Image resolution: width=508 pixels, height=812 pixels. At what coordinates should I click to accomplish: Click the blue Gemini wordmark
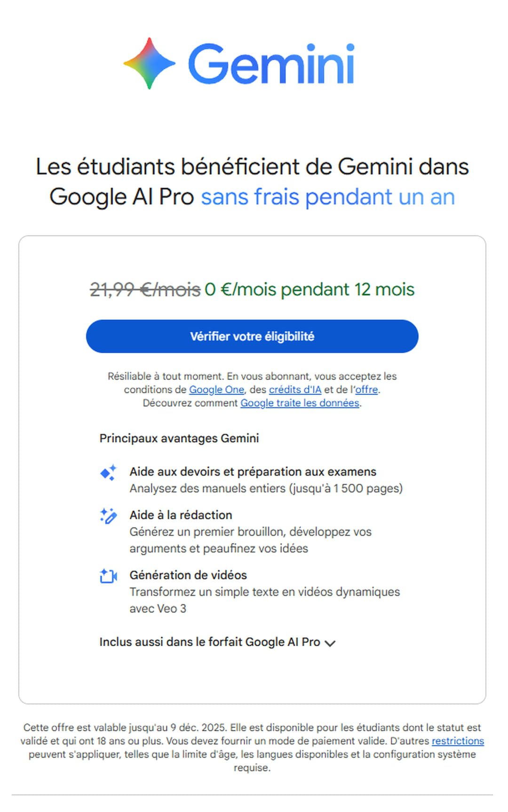click(271, 64)
